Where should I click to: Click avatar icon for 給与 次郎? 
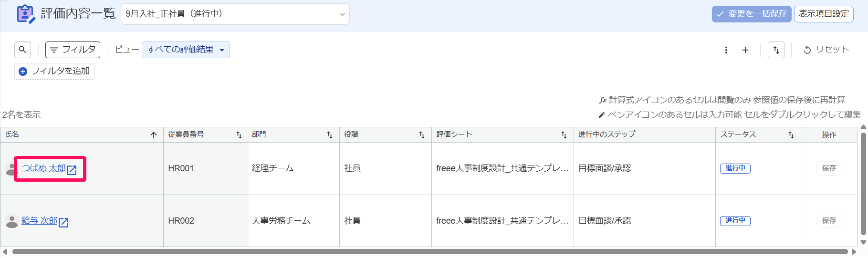[x=11, y=221]
